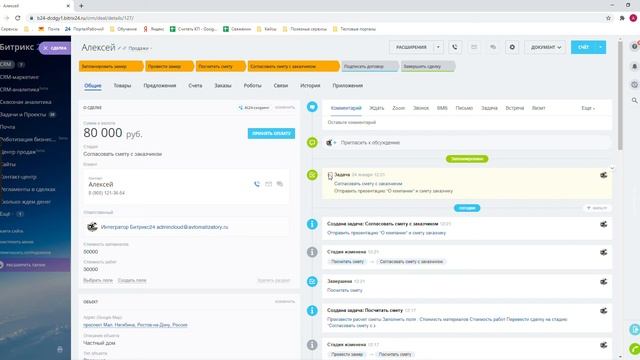The height and width of the screenshot is (360, 640).
Task: Click the Расширения button
Action: pos(411,47)
